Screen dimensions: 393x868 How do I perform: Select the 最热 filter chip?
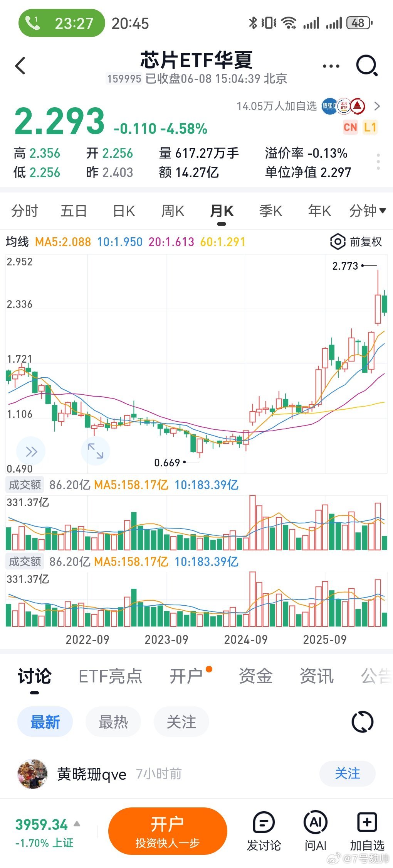[113, 722]
